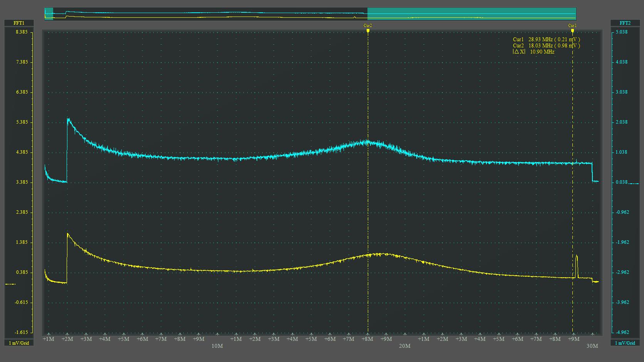Click the 30M frequency axis label

click(592, 346)
